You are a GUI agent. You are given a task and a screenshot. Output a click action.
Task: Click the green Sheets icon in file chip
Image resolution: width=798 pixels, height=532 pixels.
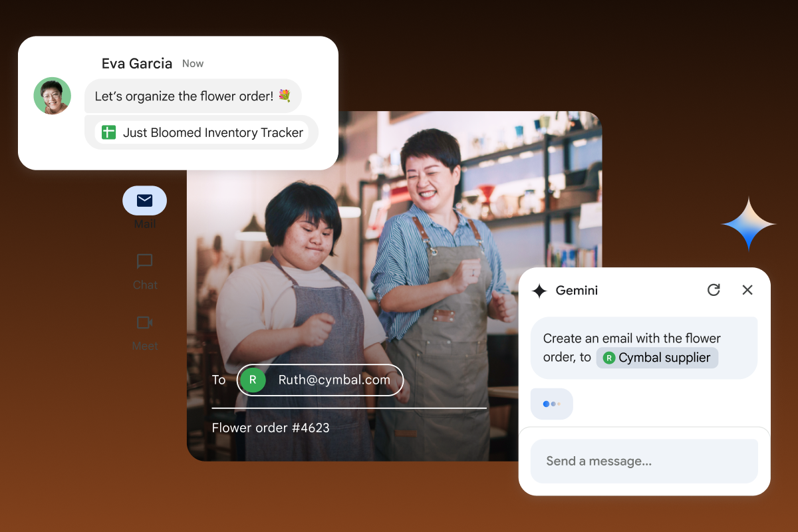[x=108, y=132]
